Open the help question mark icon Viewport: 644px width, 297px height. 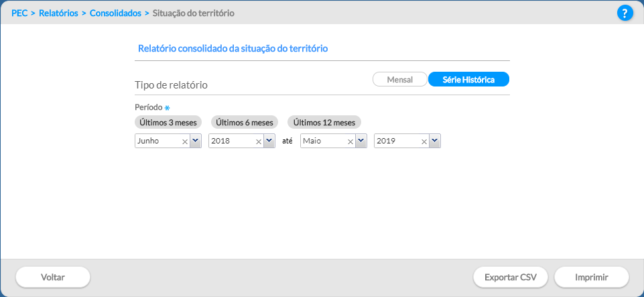pos(625,13)
